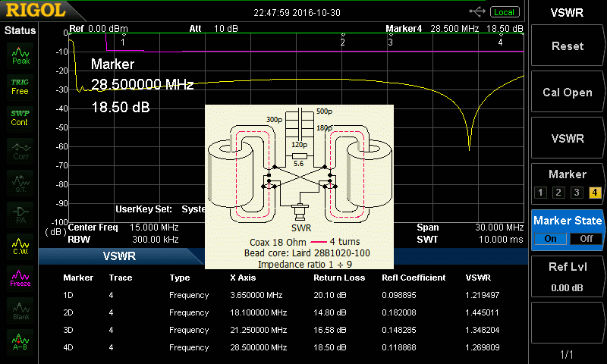Click the Peak detector status icon
The width and height of the screenshot is (607, 364).
[20, 55]
